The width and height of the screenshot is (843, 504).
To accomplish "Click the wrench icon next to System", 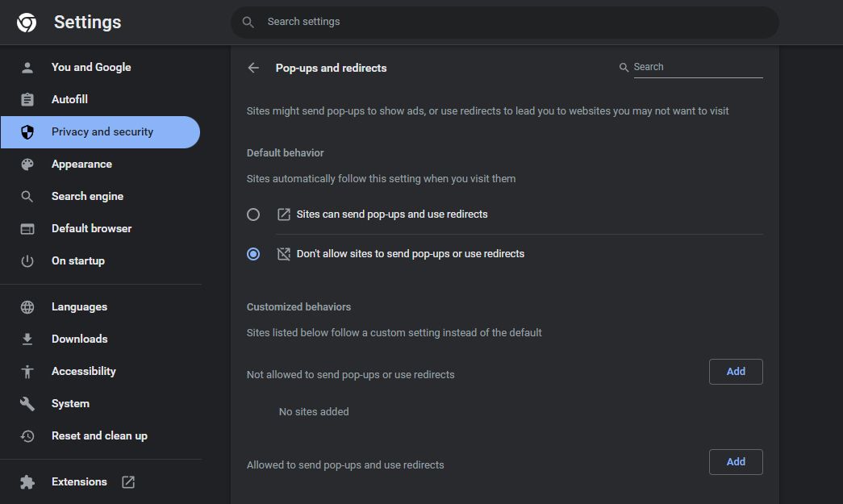I will [27, 403].
